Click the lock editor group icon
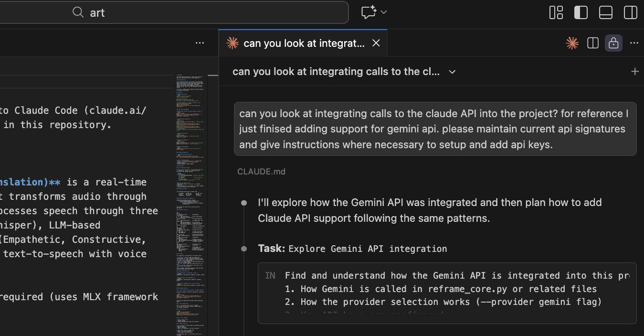This screenshot has height=336, width=644. (x=613, y=43)
